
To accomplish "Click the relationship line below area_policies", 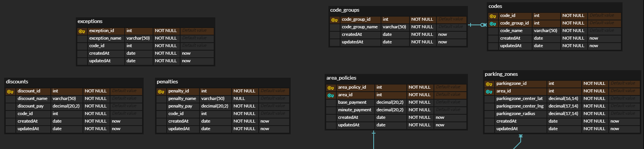I will pos(374,140).
